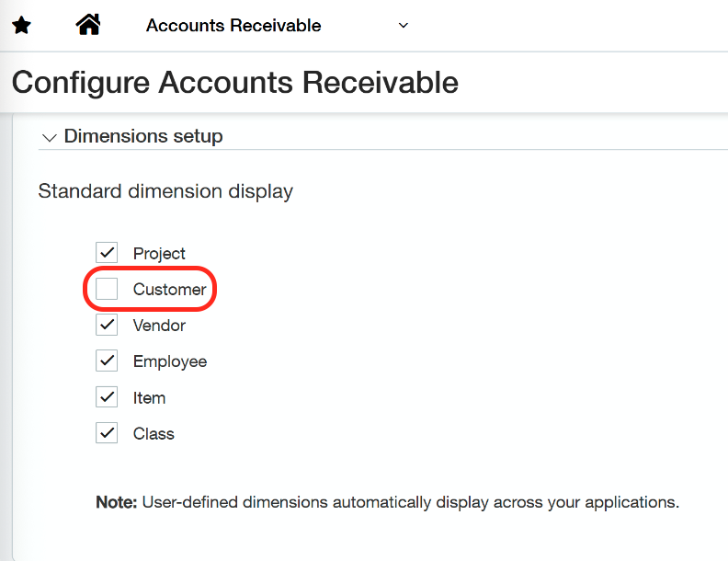The width and height of the screenshot is (728, 561).
Task: Open the Accounts Receivable module menu
Action: (233, 26)
